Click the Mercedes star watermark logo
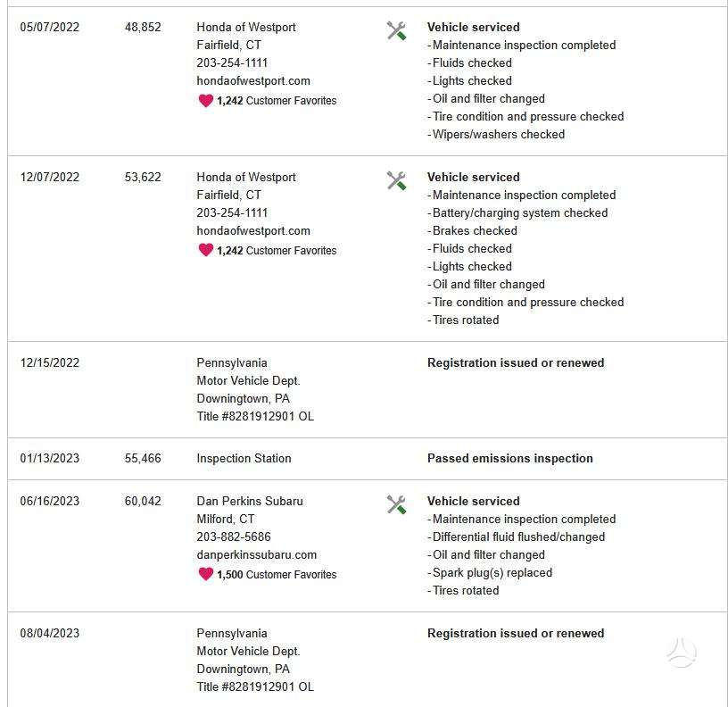Image resolution: width=728 pixels, height=707 pixels. [682, 653]
